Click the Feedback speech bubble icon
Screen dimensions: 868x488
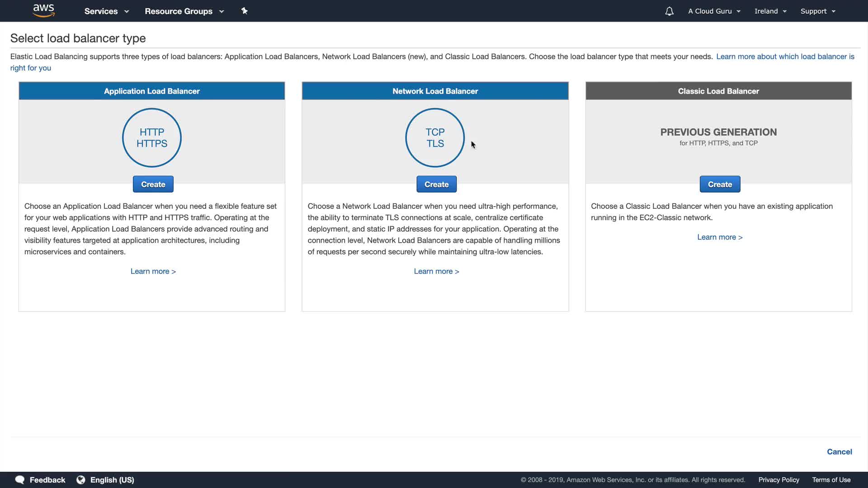(20, 480)
